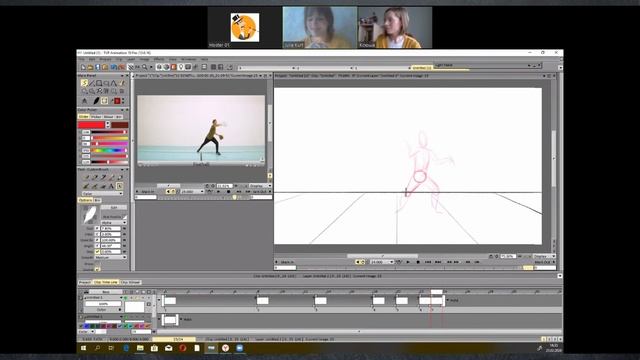
Task: Click the Play button in main playback bar
Action: 408,262
